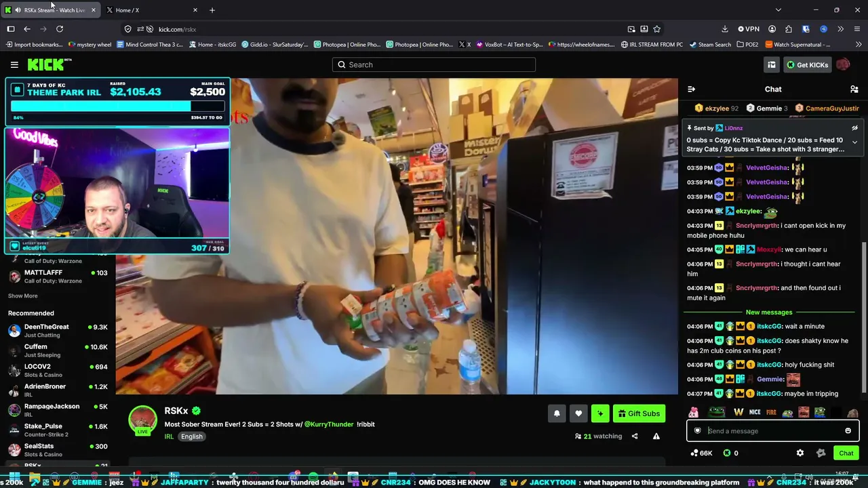Select the NICE quick emote
The image size is (868, 488).
(755, 412)
